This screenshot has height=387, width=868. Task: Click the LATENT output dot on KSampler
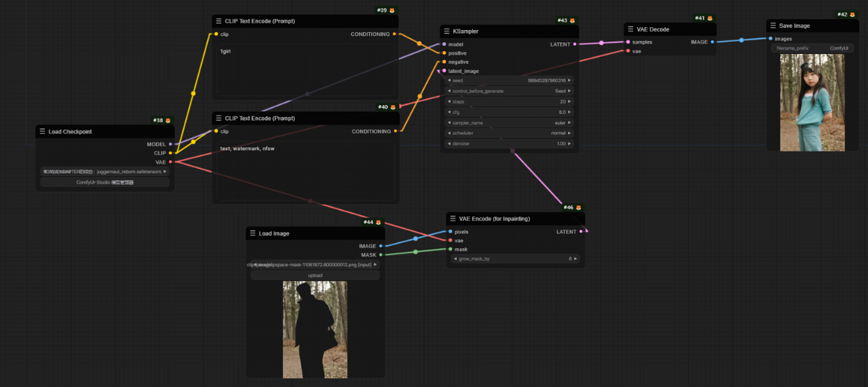[574, 44]
